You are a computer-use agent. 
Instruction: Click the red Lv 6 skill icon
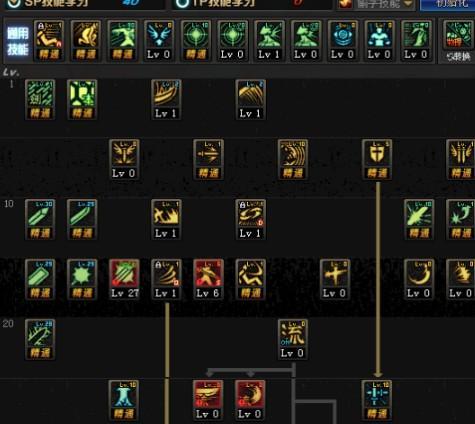[208, 279]
